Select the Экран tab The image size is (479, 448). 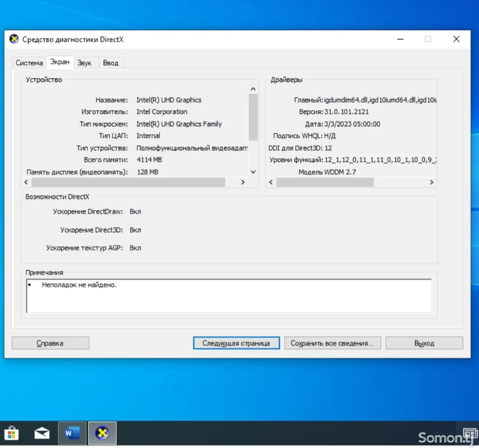point(60,62)
